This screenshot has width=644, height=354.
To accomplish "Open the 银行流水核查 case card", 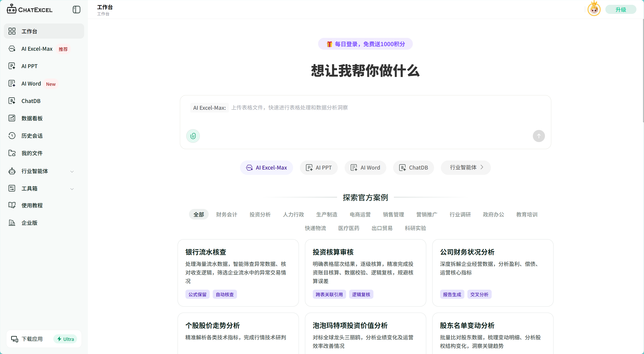I will point(238,273).
